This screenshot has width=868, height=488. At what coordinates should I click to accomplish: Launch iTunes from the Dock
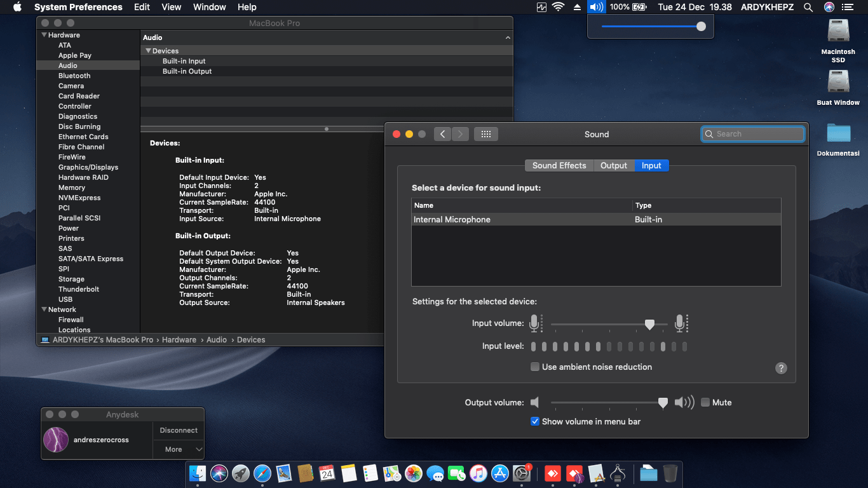(x=478, y=473)
